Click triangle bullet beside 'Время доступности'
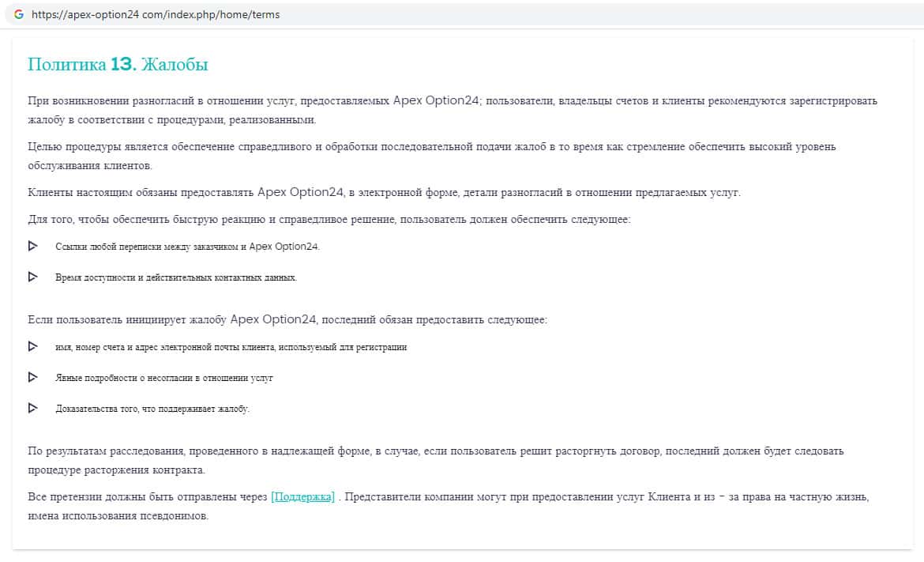This screenshot has width=924, height=562. [x=33, y=277]
